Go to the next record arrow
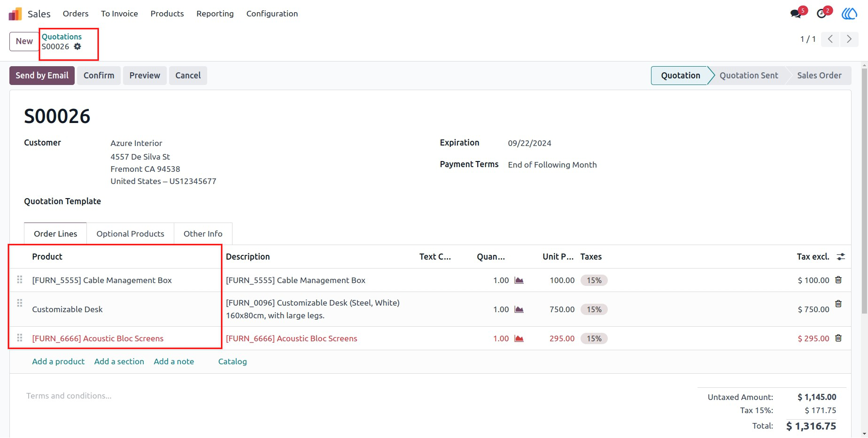This screenshot has height=438, width=868. (x=849, y=39)
